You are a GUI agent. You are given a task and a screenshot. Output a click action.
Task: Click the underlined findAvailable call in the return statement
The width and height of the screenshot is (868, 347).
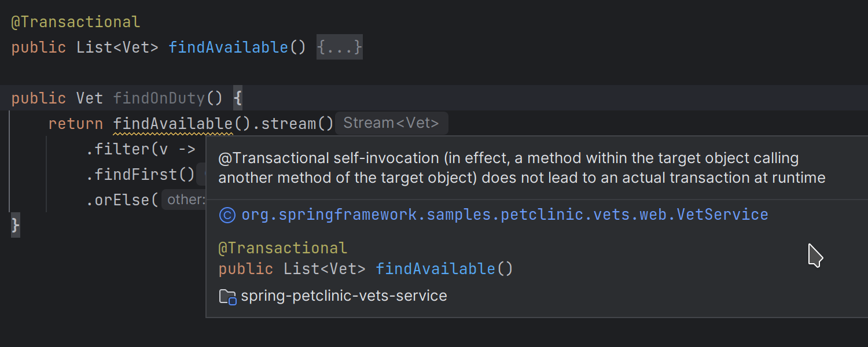(x=173, y=124)
